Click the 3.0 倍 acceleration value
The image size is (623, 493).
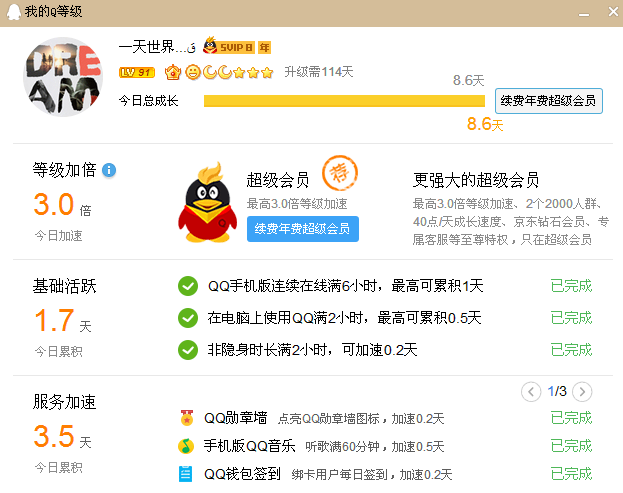click(62, 205)
